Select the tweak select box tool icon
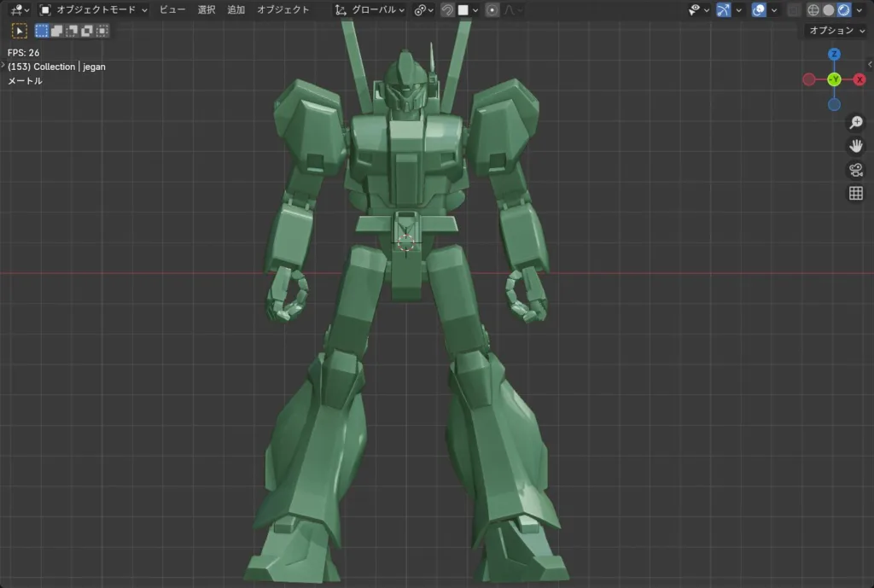This screenshot has height=588, width=874. (19, 31)
